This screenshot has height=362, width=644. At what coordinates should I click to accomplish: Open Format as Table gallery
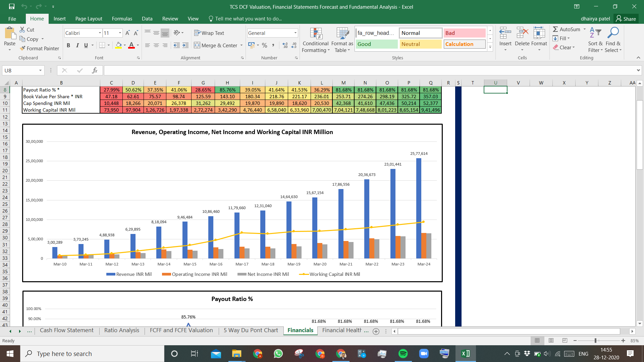[342, 40]
